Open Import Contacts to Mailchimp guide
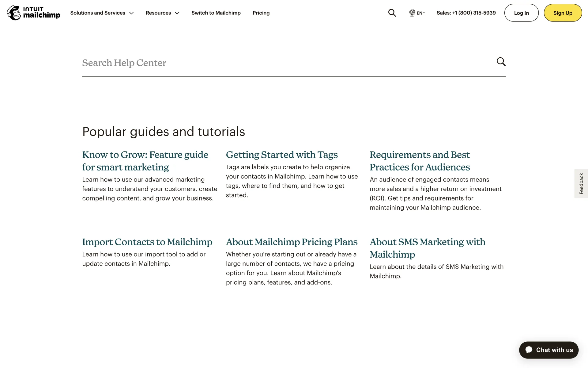Screen dimensions: 588x368 point(147,242)
